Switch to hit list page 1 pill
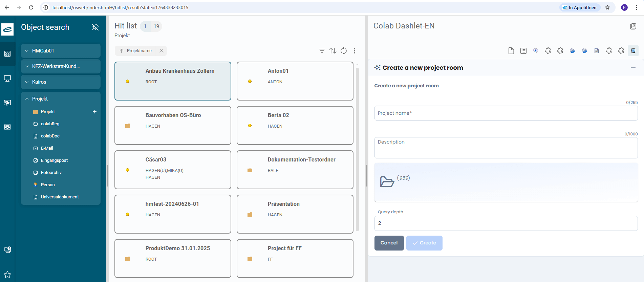644x282 pixels. click(145, 26)
